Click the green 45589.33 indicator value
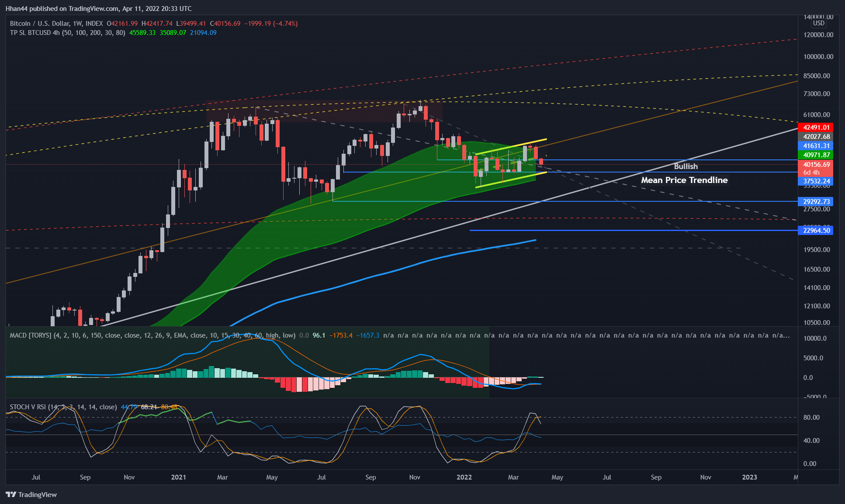The width and height of the screenshot is (845, 504). [x=142, y=33]
